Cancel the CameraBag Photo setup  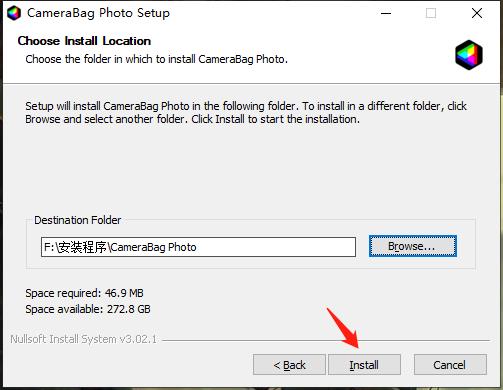point(450,365)
